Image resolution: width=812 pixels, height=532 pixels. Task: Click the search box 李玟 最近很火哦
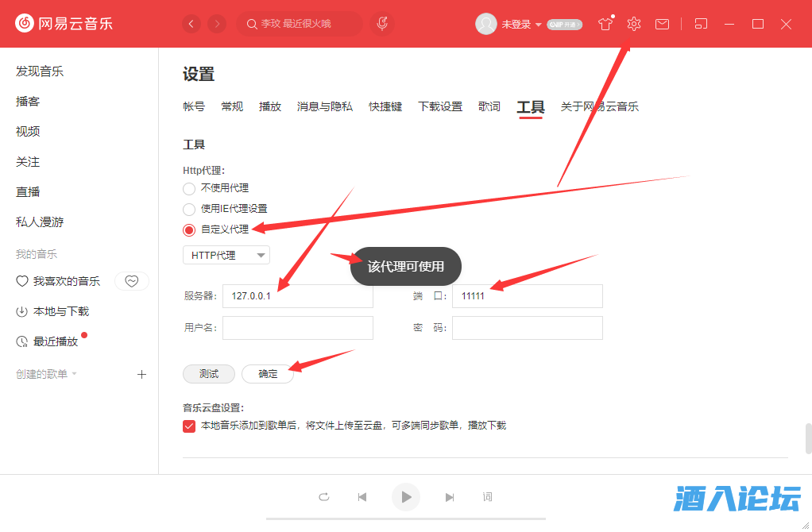(300, 24)
